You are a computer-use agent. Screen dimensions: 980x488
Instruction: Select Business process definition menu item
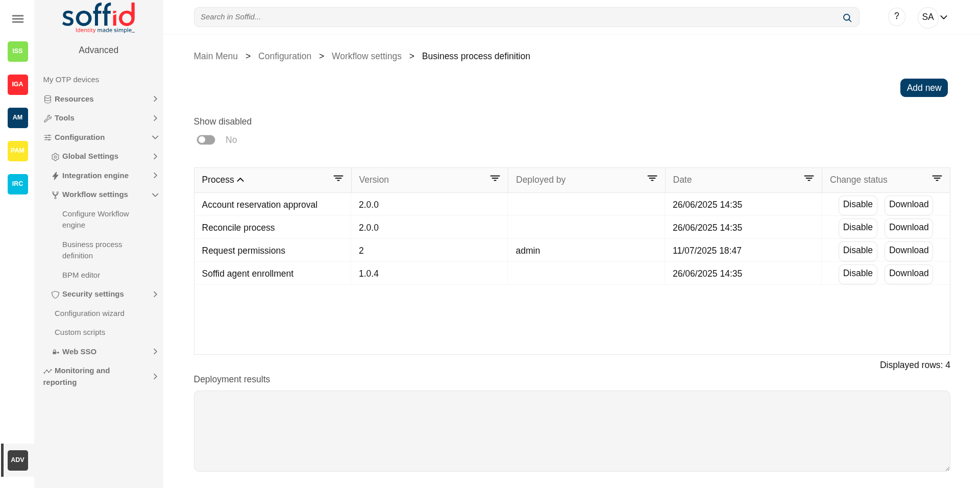(x=92, y=250)
